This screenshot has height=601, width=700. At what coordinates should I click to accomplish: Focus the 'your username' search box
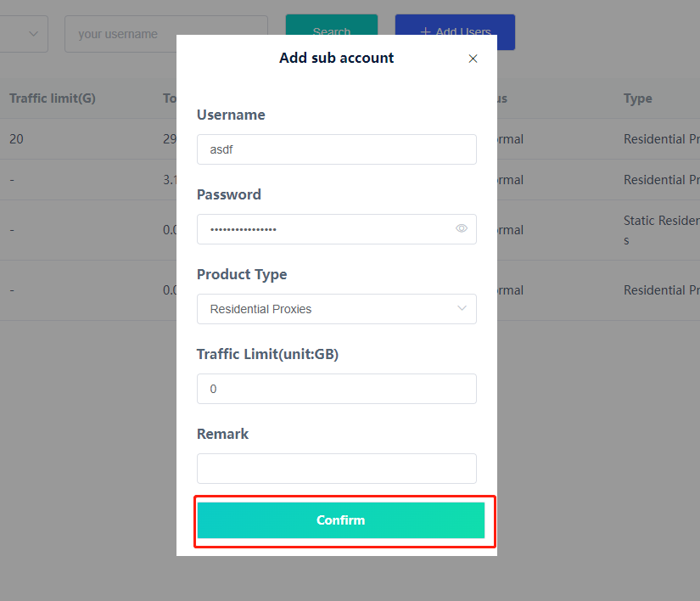coord(165,34)
